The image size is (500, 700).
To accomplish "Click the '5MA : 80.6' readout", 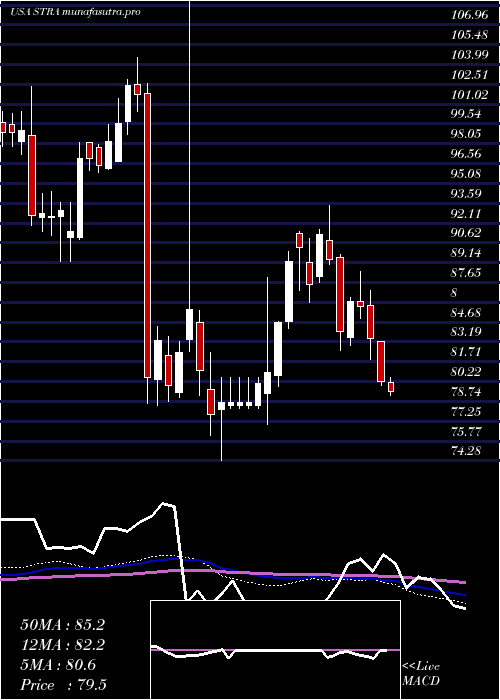I will (x=58, y=665).
